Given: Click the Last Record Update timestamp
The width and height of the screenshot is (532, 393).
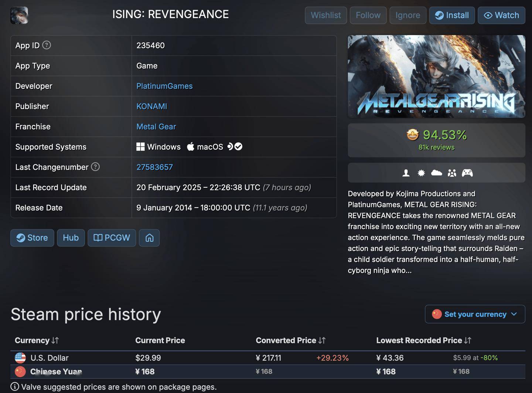Looking at the screenshot, I should 224,187.
